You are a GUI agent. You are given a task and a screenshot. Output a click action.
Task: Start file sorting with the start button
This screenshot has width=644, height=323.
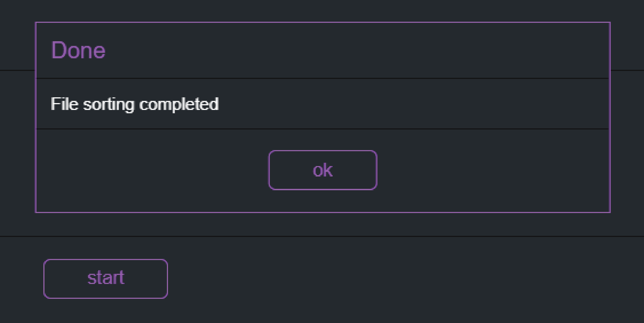106,278
